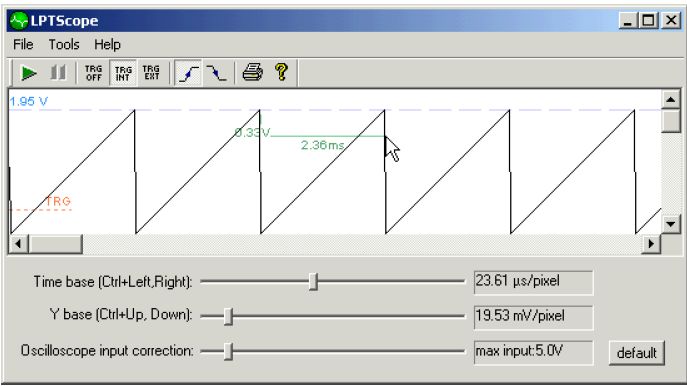Viewport: 687px width, 386px height.
Task: Start acquisition with green play button
Action: [x=28, y=73]
